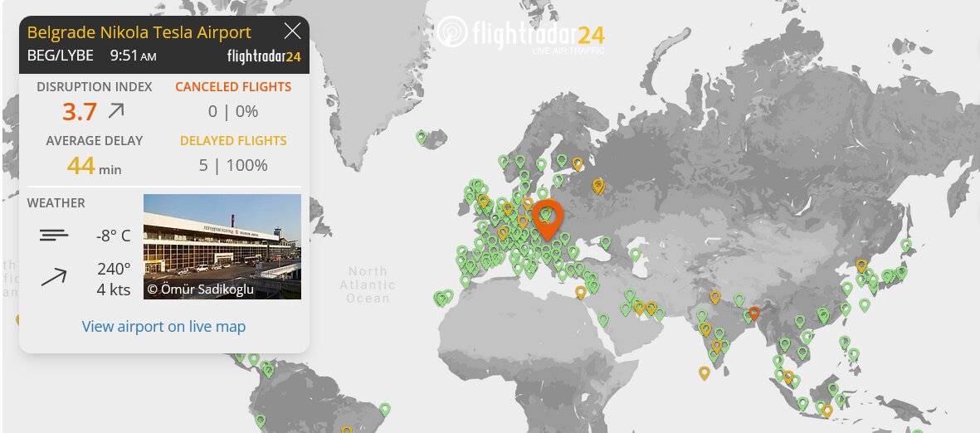Open the airport terminal photo thumbnail
This screenshot has height=433, width=980.
click(222, 246)
